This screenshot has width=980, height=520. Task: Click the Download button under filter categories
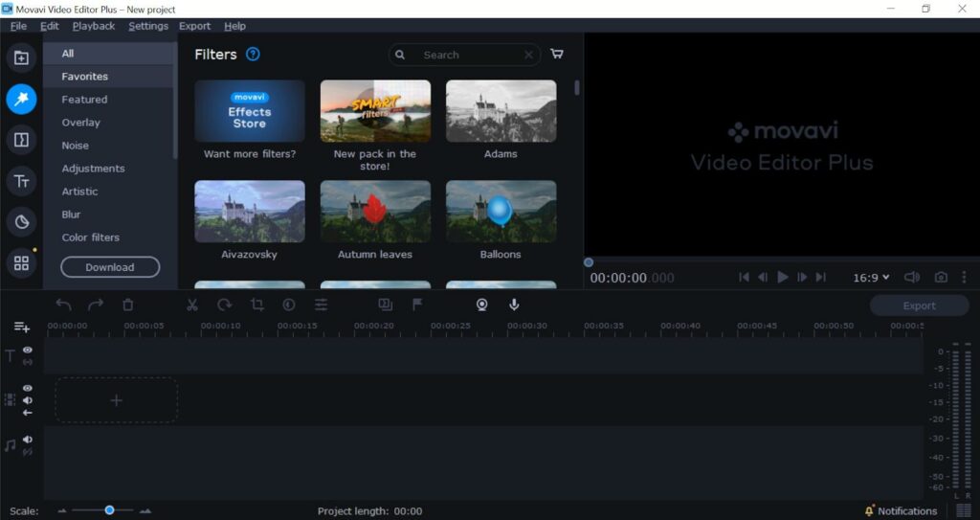[x=110, y=267]
